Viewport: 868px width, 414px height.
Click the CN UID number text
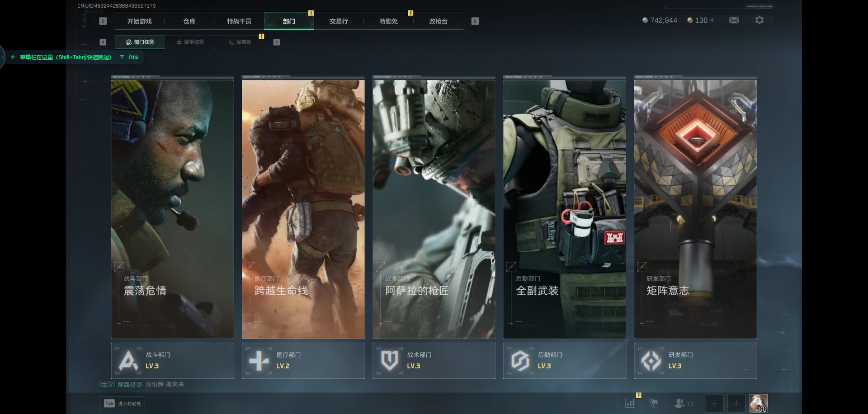[117, 6]
